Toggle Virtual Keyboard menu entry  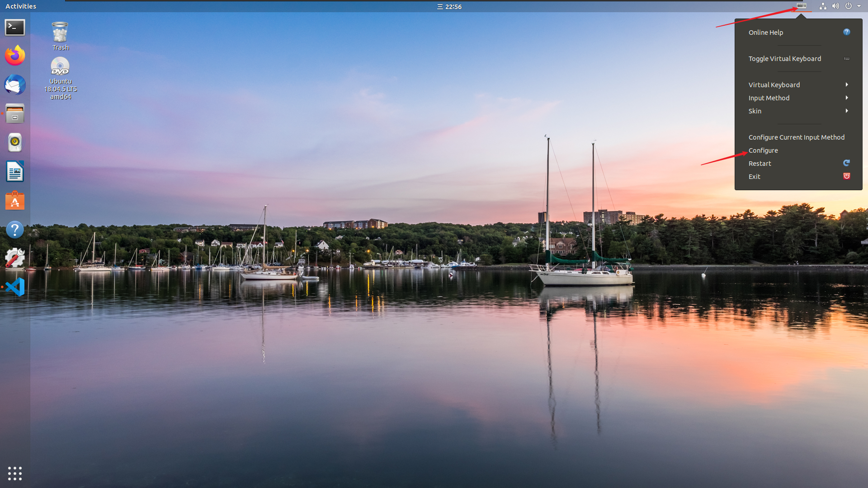coord(784,59)
